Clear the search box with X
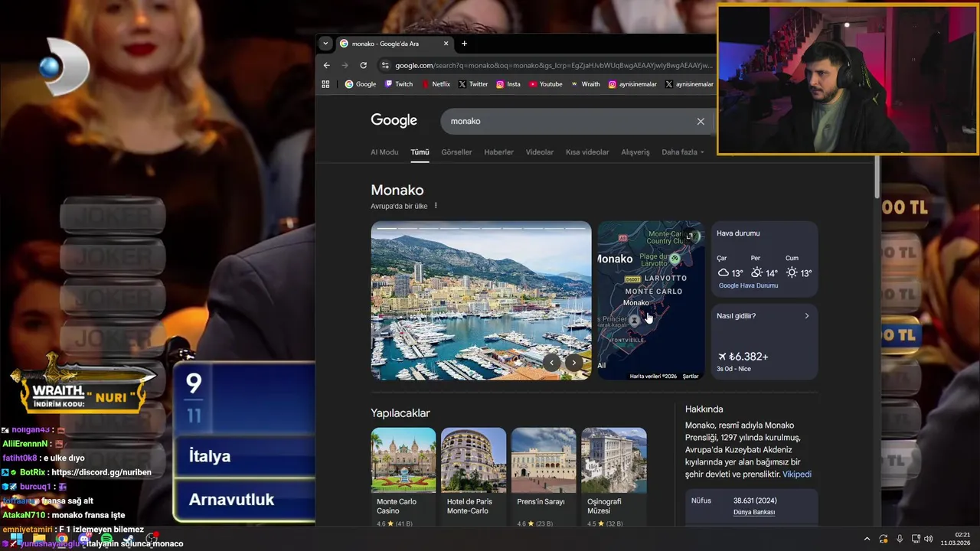The height and width of the screenshot is (551, 980). coord(701,121)
